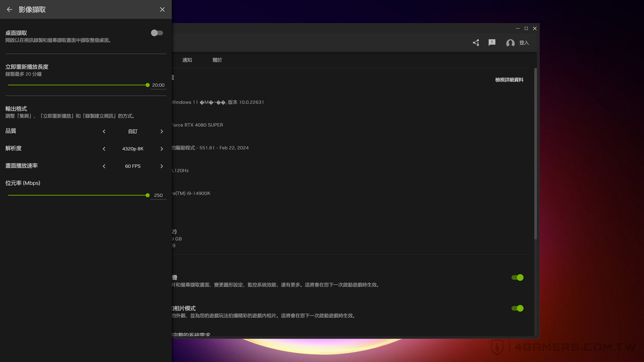Edit the 250 bitrate value field
This screenshot has width=644, height=362.
[x=158, y=195]
